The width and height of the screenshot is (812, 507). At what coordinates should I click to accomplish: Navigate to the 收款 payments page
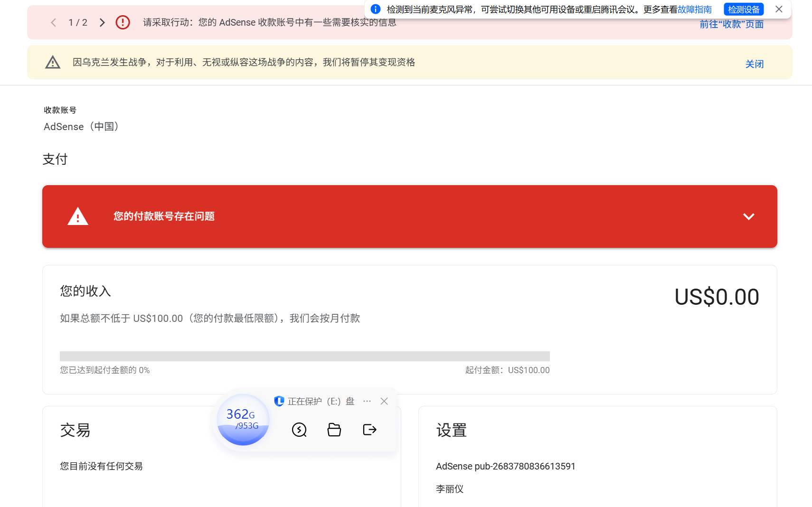click(731, 24)
